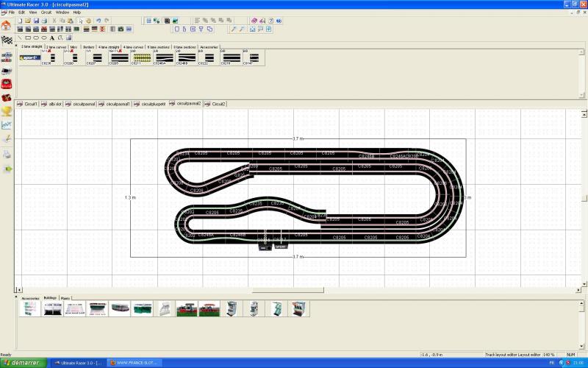The image size is (588, 368).
Task: Click the undo arrow in toolbar
Action: point(98,21)
